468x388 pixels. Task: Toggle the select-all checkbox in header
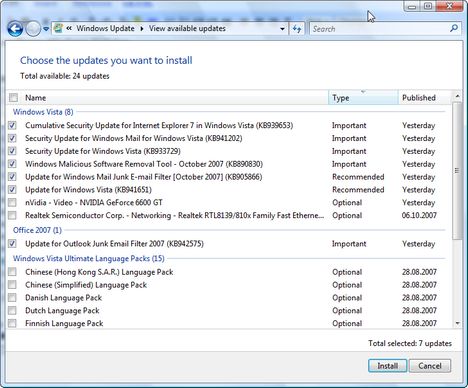pyautogui.click(x=13, y=98)
